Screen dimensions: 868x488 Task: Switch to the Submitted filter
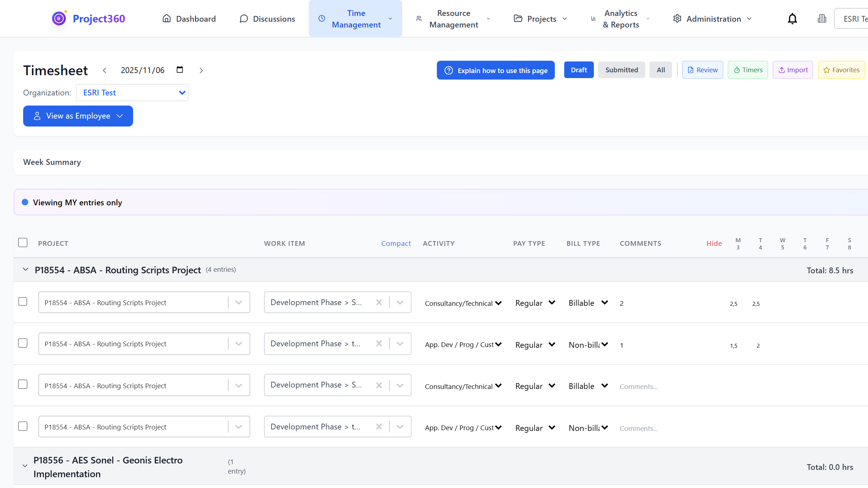tap(621, 69)
